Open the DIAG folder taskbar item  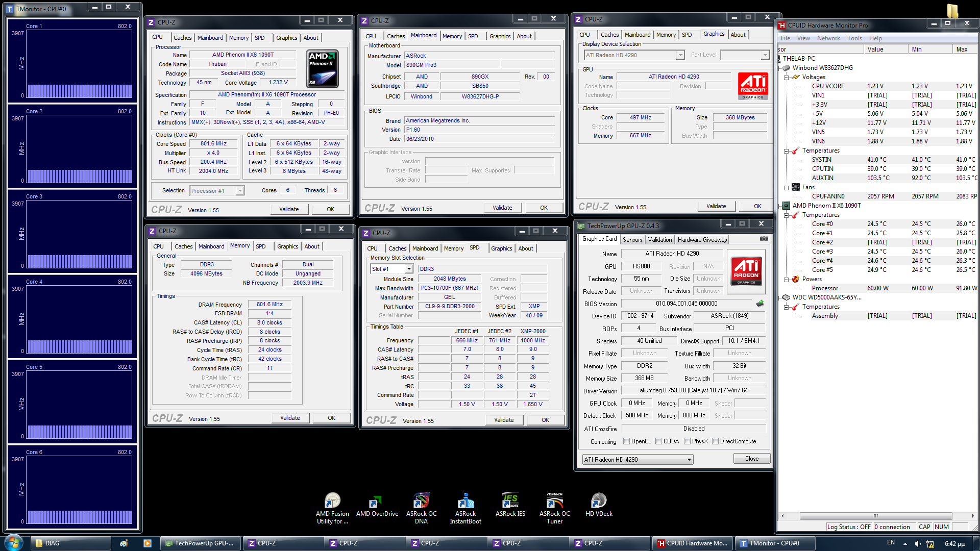click(70, 543)
